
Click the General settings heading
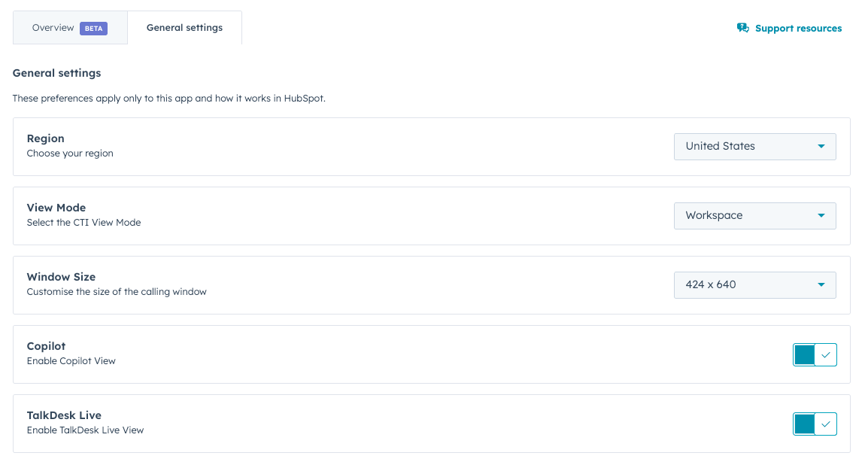(56, 73)
